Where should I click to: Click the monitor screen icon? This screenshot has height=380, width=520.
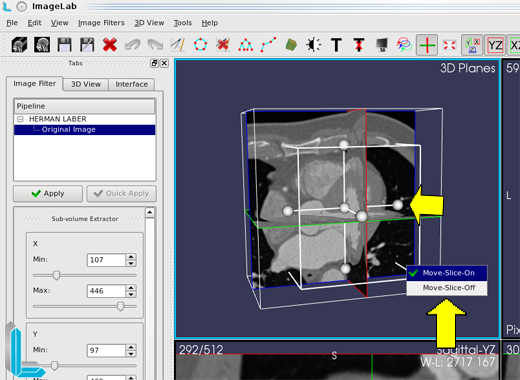click(x=382, y=45)
